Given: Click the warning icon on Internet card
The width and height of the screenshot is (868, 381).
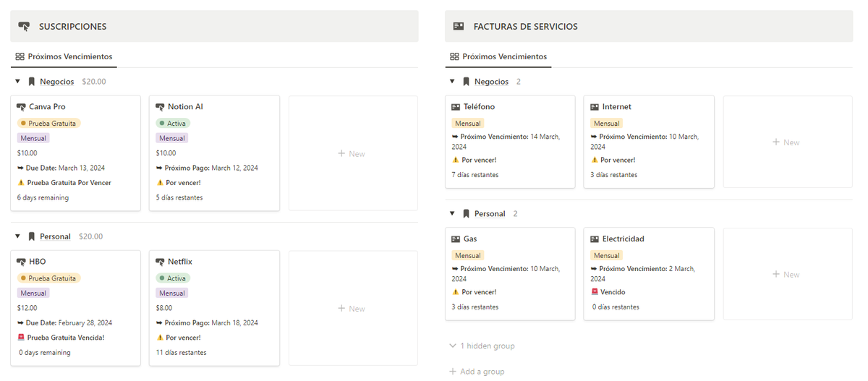Looking at the screenshot, I should pos(595,160).
